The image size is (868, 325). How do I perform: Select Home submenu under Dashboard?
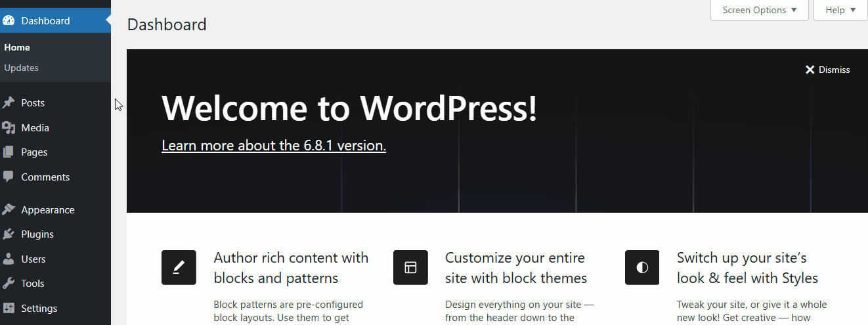(17, 47)
